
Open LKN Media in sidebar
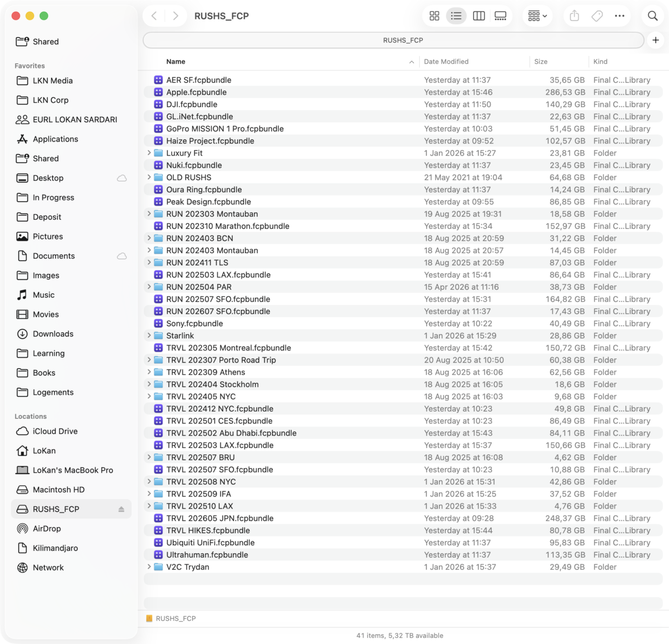(x=71, y=80)
